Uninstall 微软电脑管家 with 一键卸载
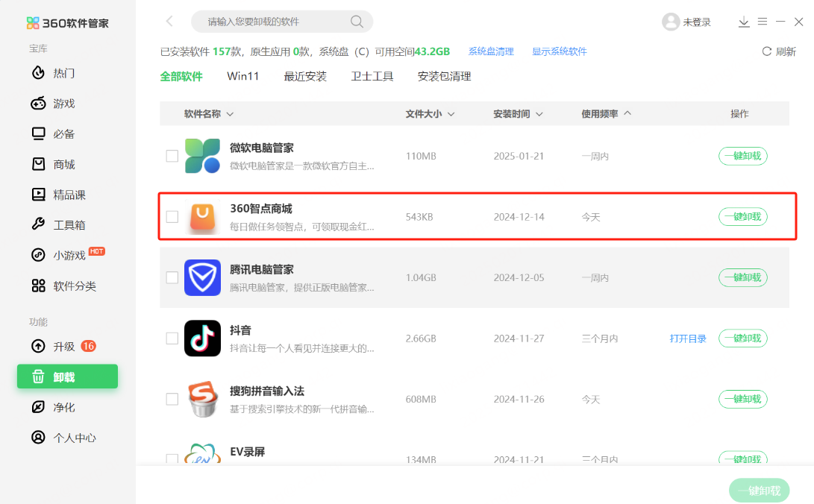This screenshot has width=814, height=504. click(743, 156)
